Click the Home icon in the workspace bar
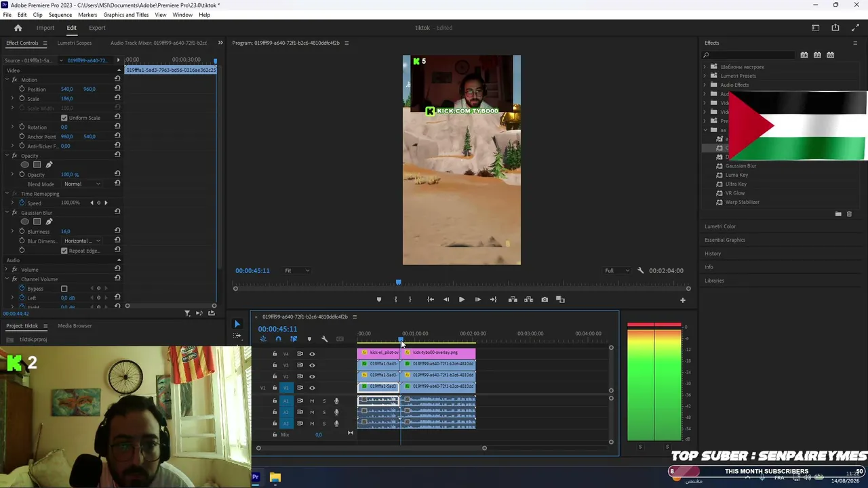 coord(18,28)
